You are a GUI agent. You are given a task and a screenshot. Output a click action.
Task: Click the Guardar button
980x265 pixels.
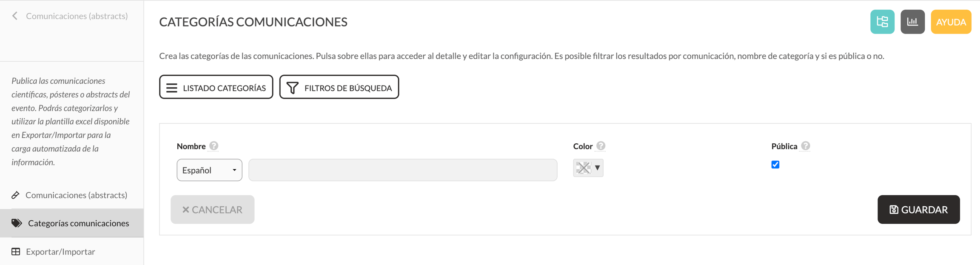tap(918, 209)
